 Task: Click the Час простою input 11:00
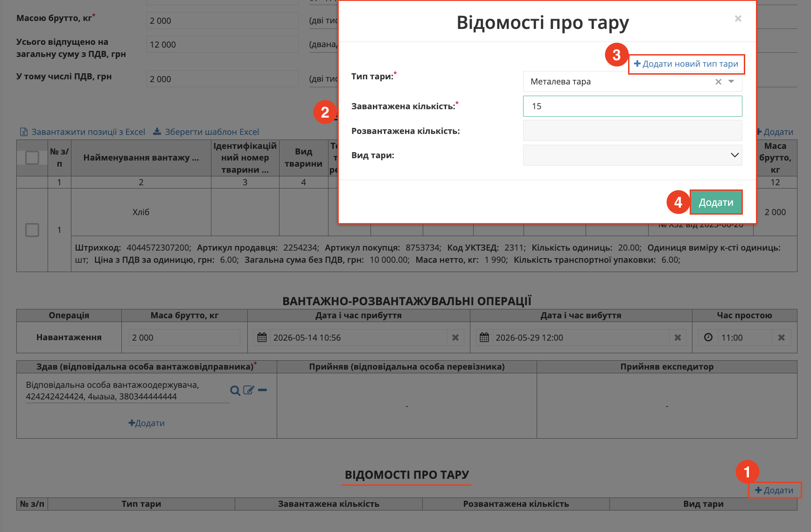click(x=745, y=337)
